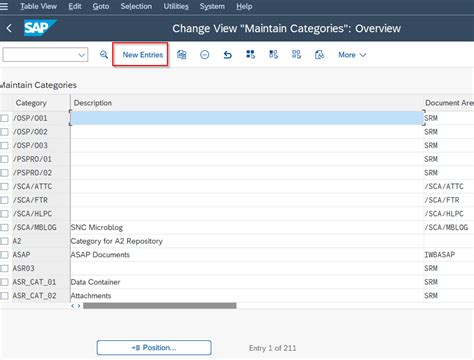Open the Selection menu
This screenshot has height=360, width=474.
point(136,6)
